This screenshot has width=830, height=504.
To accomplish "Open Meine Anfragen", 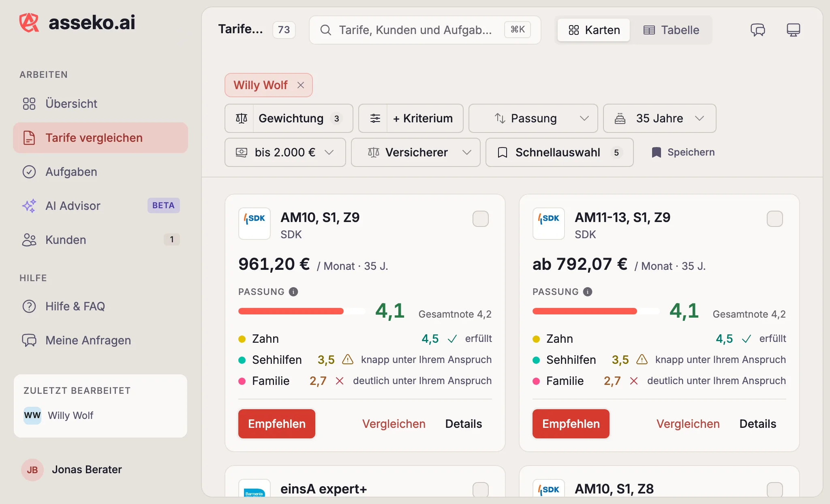I will tap(101, 340).
